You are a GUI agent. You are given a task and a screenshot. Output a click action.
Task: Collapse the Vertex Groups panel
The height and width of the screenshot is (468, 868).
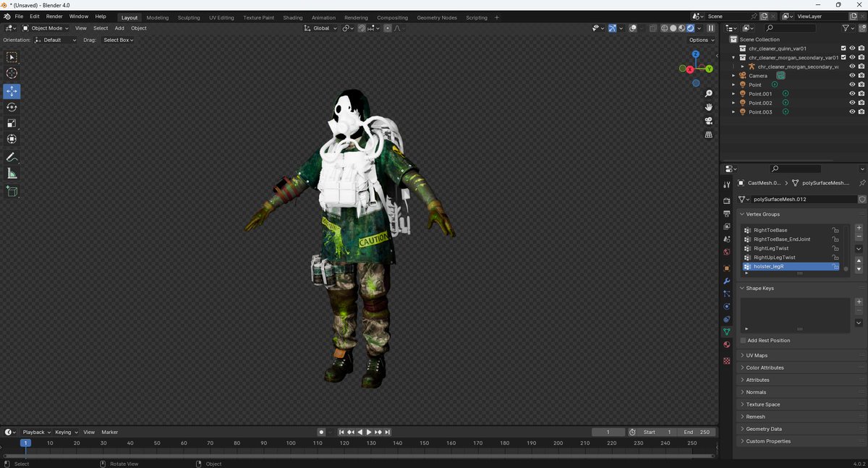click(762, 214)
